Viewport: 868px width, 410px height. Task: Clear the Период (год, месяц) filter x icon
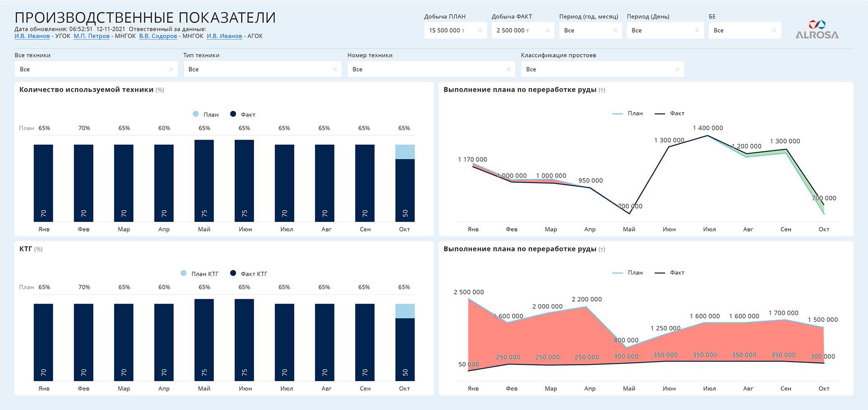615,31
